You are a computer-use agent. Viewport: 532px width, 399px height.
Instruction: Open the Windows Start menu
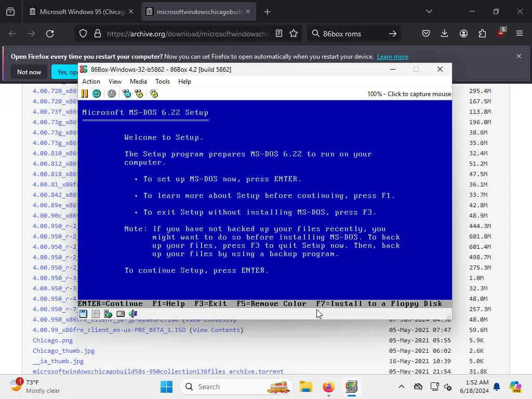[166, 387]
